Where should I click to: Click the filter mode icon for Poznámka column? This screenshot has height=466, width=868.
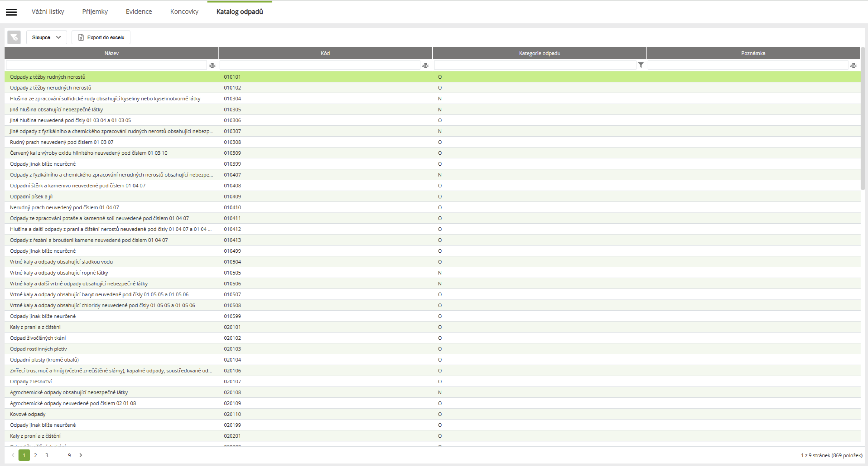click(853, 65)
